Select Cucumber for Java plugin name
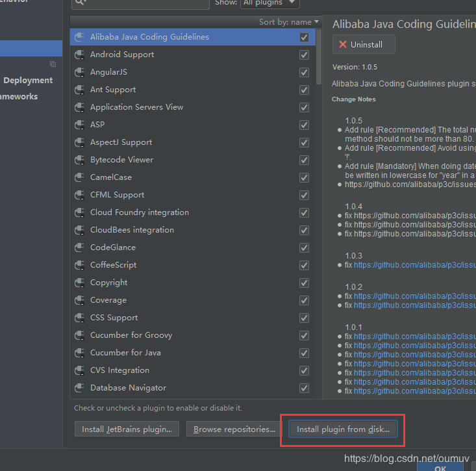This screenshot has width=476, height=471. tap(125, 353)
